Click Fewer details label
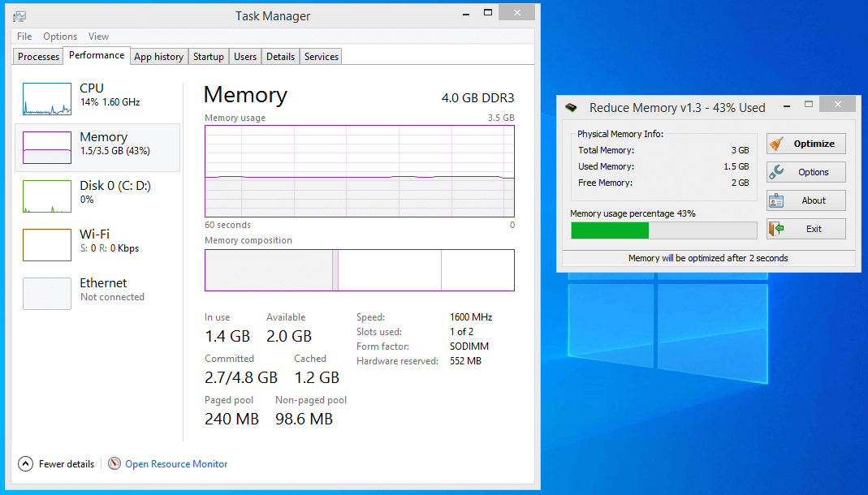This screenshot has height=495, width=868. click(67, 464)
